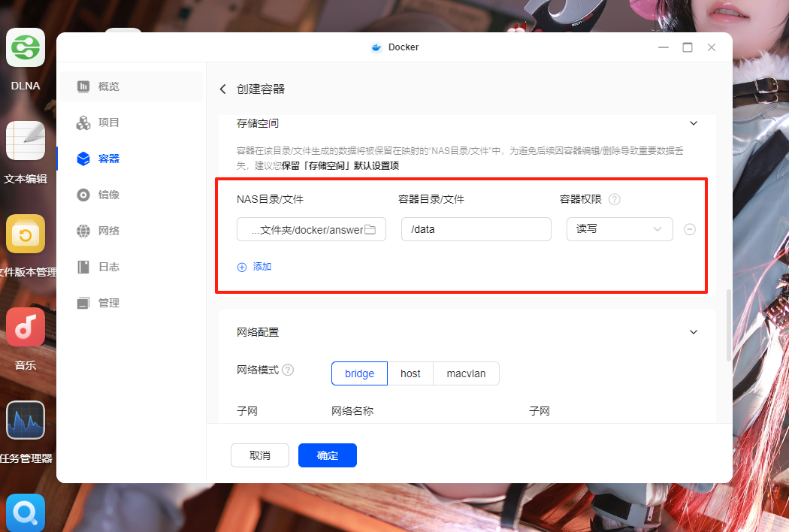Click the 概览 overview sidebar icon
This screenshot has width=789, height=532.
(83, 86)
